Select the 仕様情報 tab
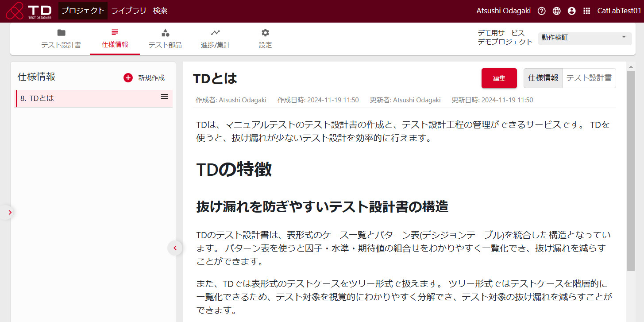Screen dimensions: 644x322 pyautogui.click(x=115, y=39)
